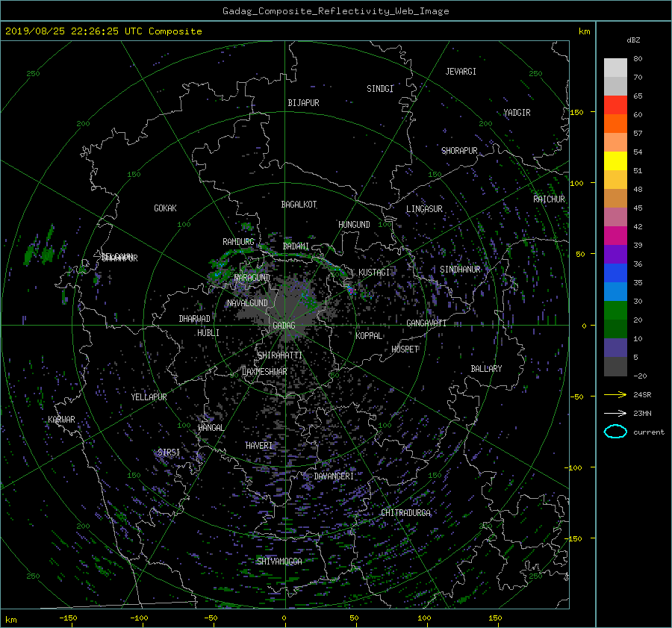Screen dimensions: 672x628
Task: Click the DAVANGERI city label
Action: click(x=334, y=476)
